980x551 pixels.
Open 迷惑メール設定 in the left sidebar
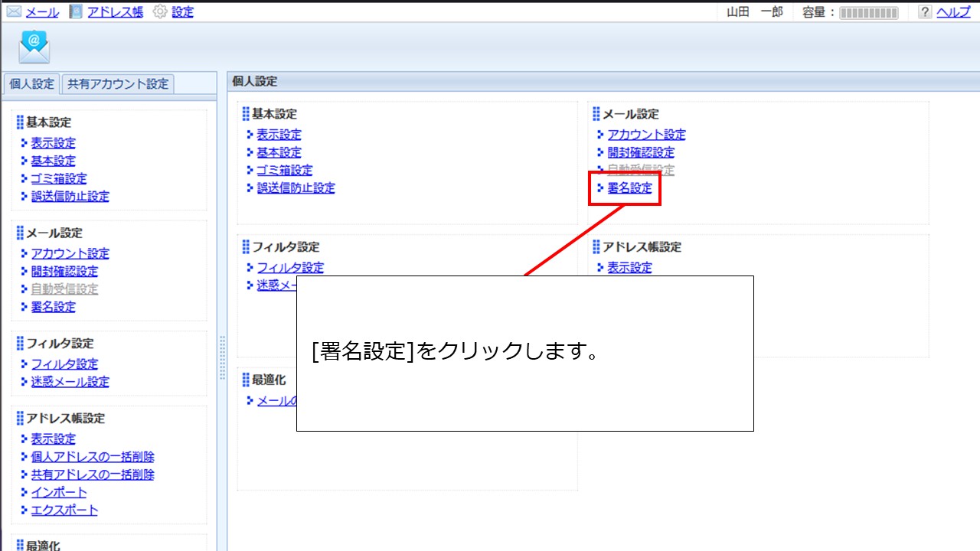point(70,382)
